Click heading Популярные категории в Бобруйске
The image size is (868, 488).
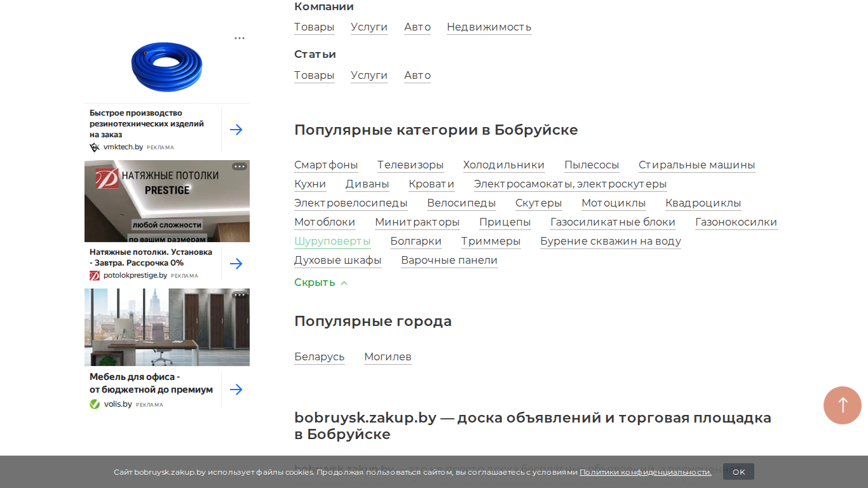tap(436, 130)
